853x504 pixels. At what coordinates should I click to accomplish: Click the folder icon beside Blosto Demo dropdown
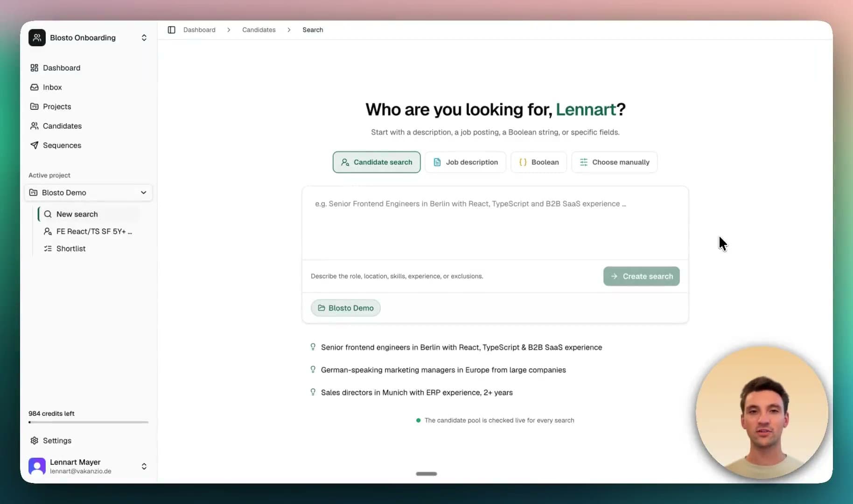tap(34, 192)
